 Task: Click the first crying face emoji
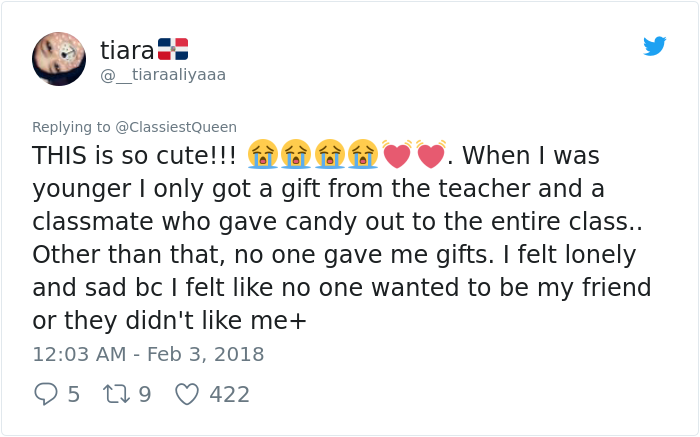tap(263, 155)
